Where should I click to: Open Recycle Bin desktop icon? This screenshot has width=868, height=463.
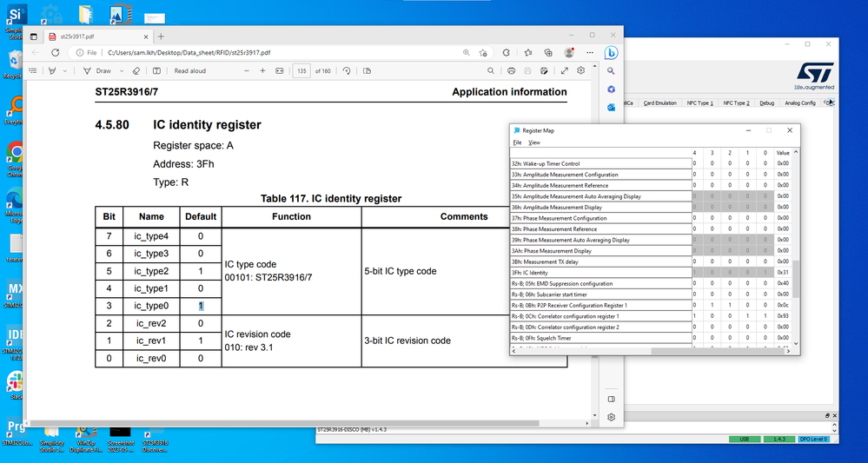[15, 65]
